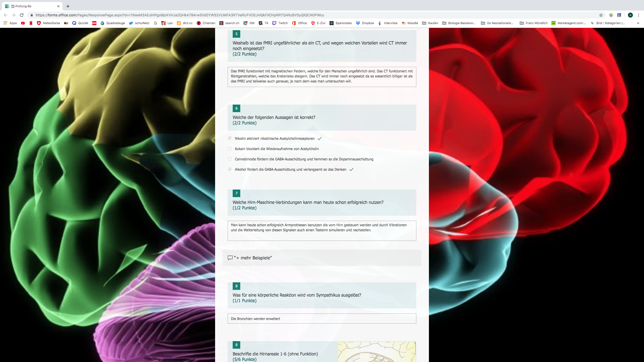Open the Chrome three-dot menu
644x362 pixels.
[x=638, y=15]
